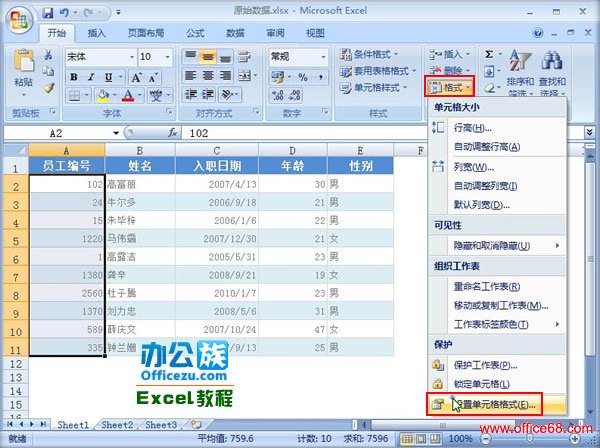600x448 pixels.
Task: Decrease indent icon
Action: tap(190, 94)
